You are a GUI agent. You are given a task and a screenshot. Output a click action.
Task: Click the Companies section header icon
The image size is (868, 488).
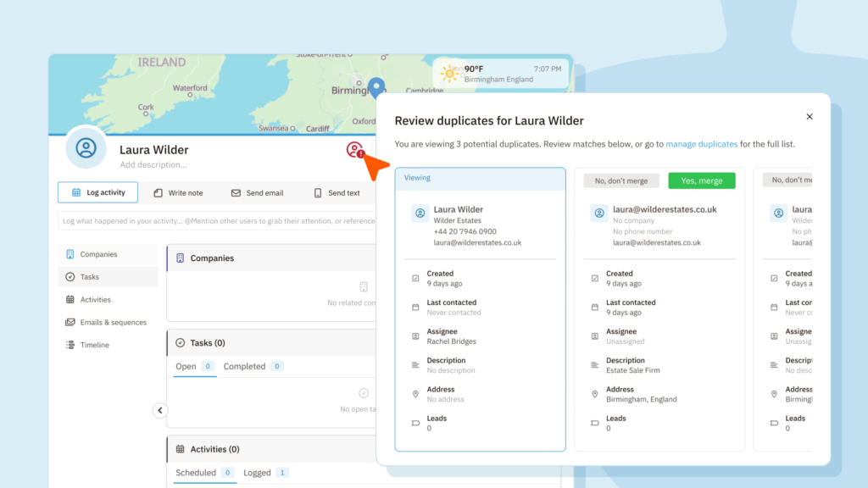point(180,258)
